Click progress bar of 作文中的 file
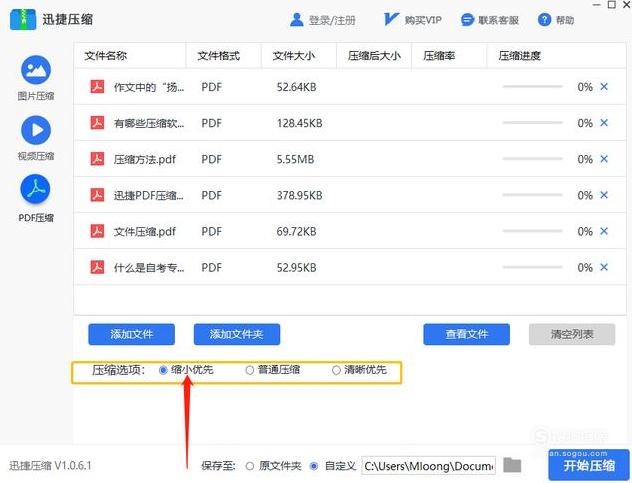Viewport: 632px width, 483px height. click(x=532, y=87)
